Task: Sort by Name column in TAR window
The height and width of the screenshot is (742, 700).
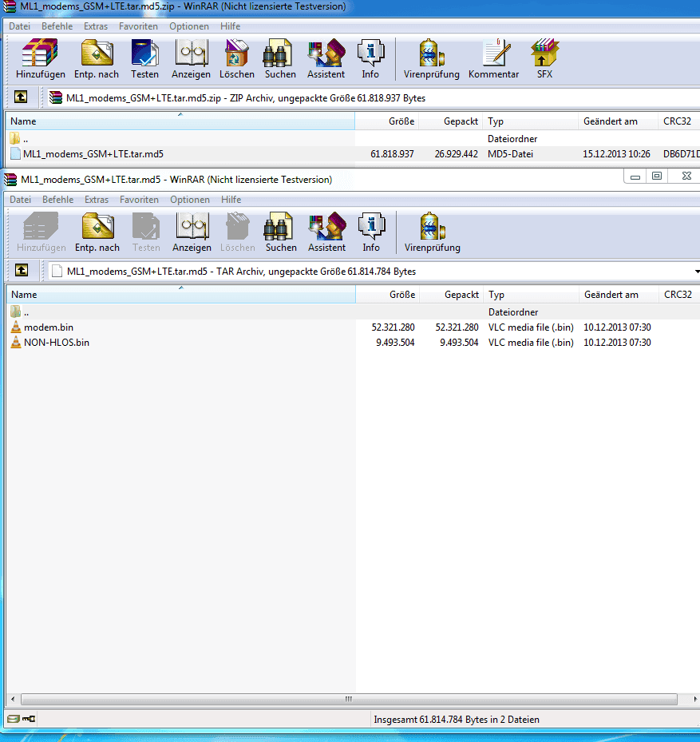Action: click(180, 295)
